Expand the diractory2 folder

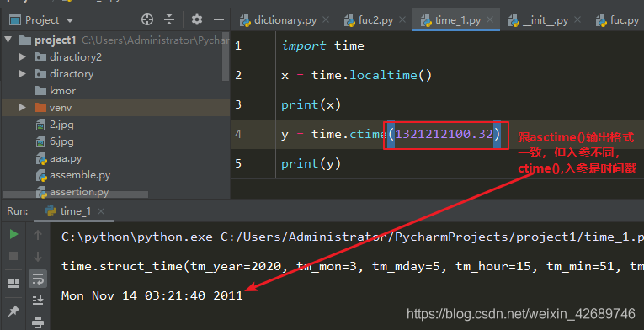23,56
